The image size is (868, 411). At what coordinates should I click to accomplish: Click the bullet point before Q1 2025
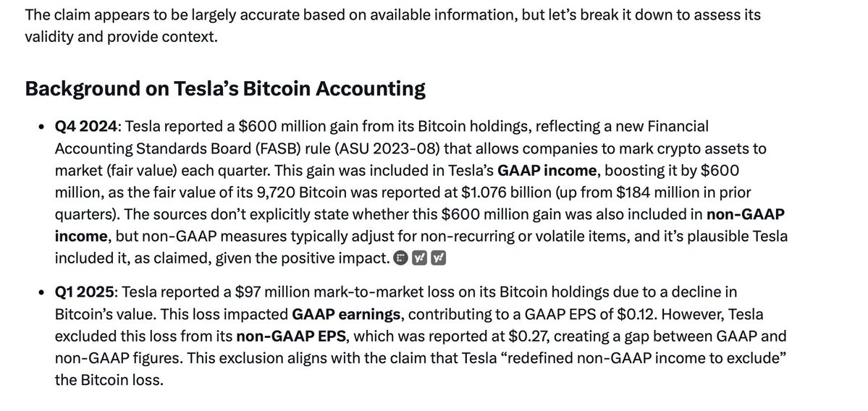pyautogui.click(x=41, y=292)
